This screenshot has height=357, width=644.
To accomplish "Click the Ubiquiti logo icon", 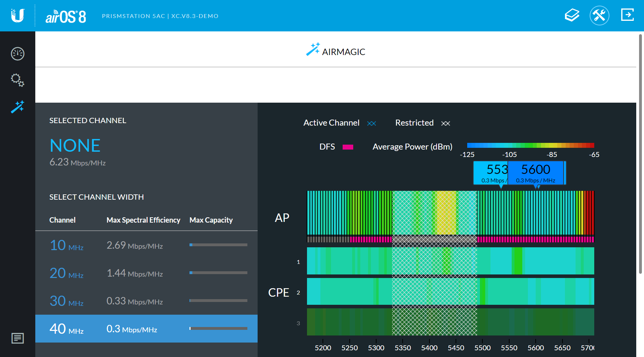I will [x=17, y=16].
